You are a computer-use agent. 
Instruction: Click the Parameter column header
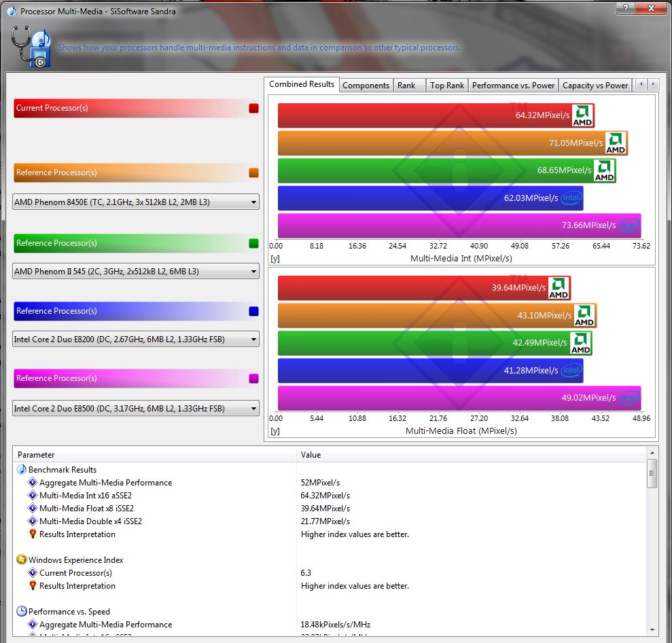pos(155,454)
